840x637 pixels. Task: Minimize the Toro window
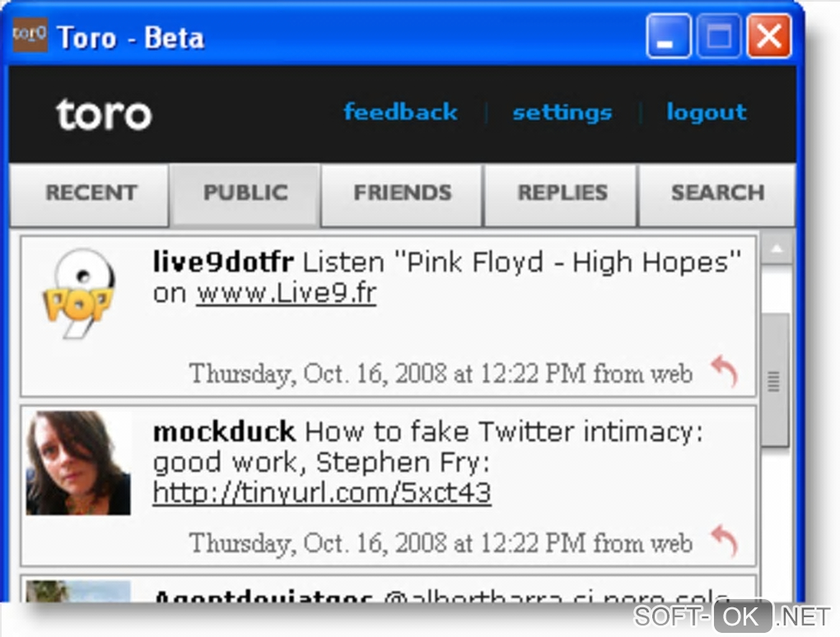click(668, 36)
